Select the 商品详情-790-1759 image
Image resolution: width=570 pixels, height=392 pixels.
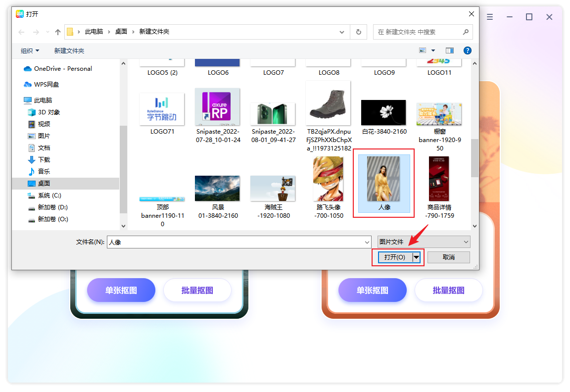[440, 188]
